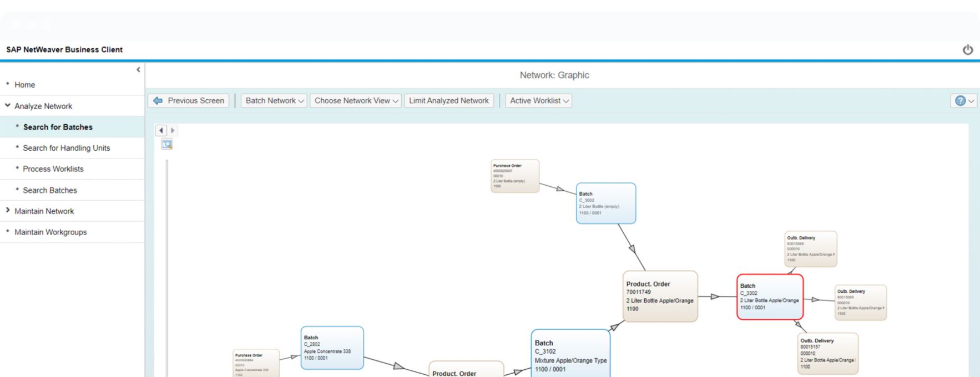Expand the Active Worklist dropdown
This screenshot has height=377, width=980.
click(x=538, y=101)
